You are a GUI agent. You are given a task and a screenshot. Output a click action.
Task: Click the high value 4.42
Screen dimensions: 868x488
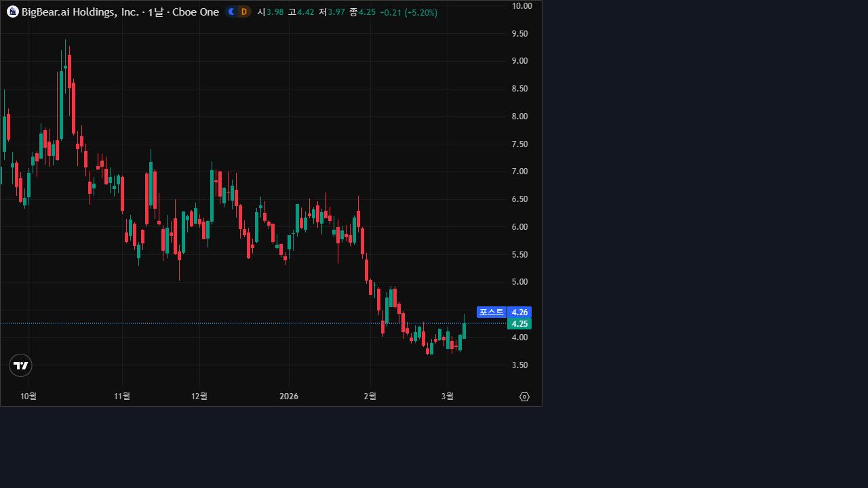(x=306, y=12)
